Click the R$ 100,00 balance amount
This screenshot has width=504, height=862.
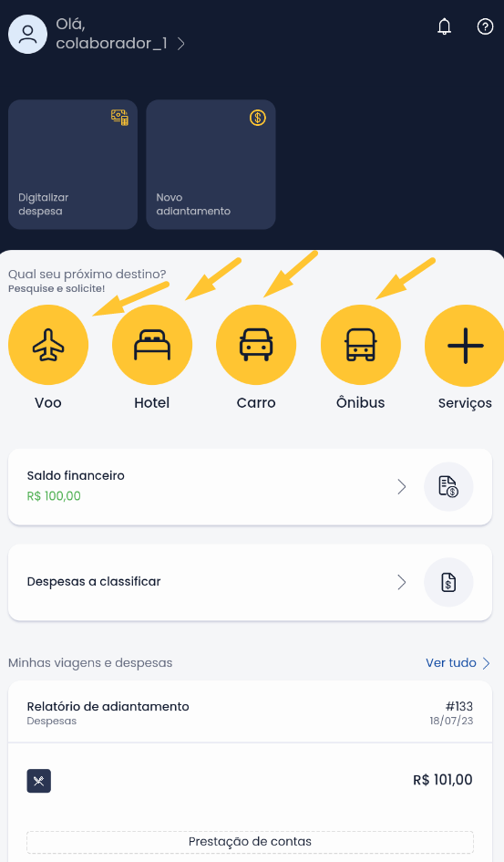tap(54, 496)
